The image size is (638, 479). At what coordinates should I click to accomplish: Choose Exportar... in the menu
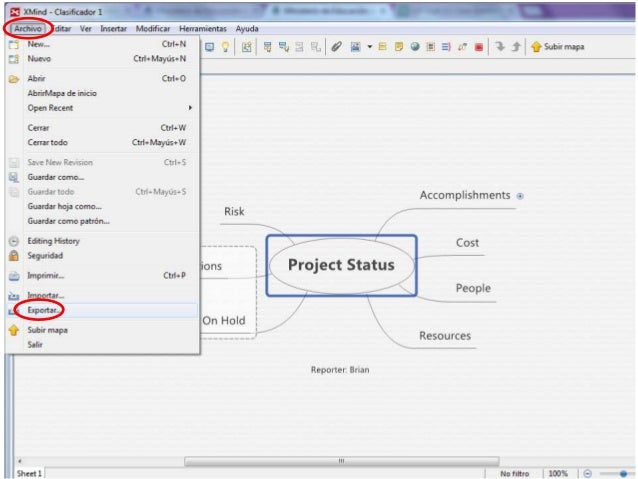pyautogui.click(x=102, y=310)
